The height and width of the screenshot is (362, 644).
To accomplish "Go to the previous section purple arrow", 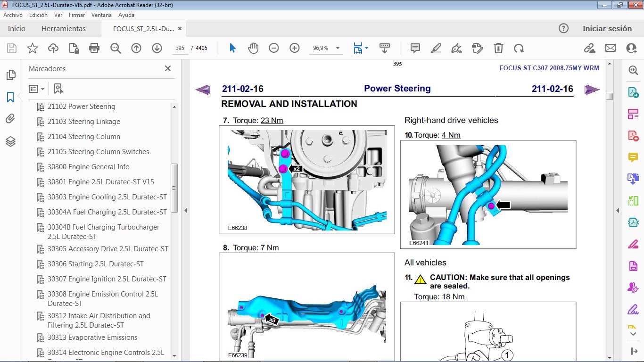I will pos(203,90).
